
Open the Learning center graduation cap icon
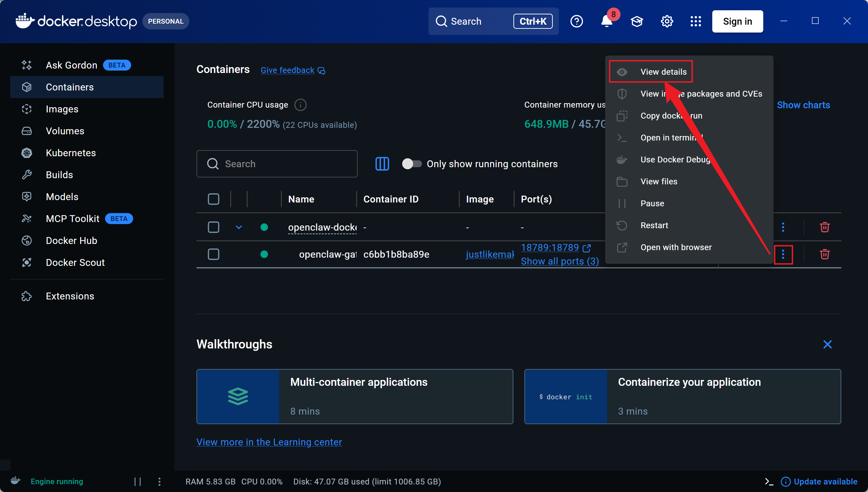coord(637,22)
